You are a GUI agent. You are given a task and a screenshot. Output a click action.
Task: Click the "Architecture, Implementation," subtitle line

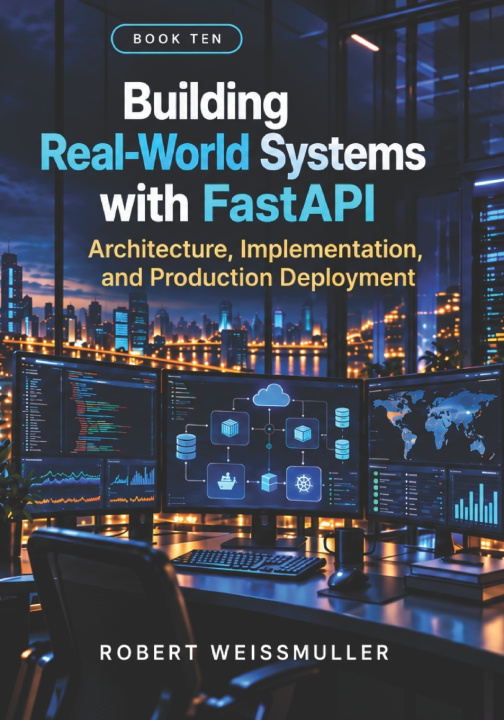pos(255,250)
